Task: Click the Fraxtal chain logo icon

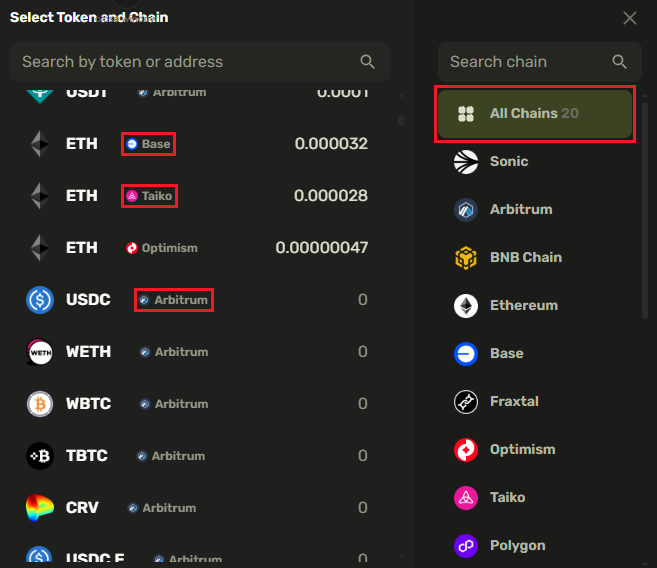Action: pyautogui.click(x=466, y=401)
